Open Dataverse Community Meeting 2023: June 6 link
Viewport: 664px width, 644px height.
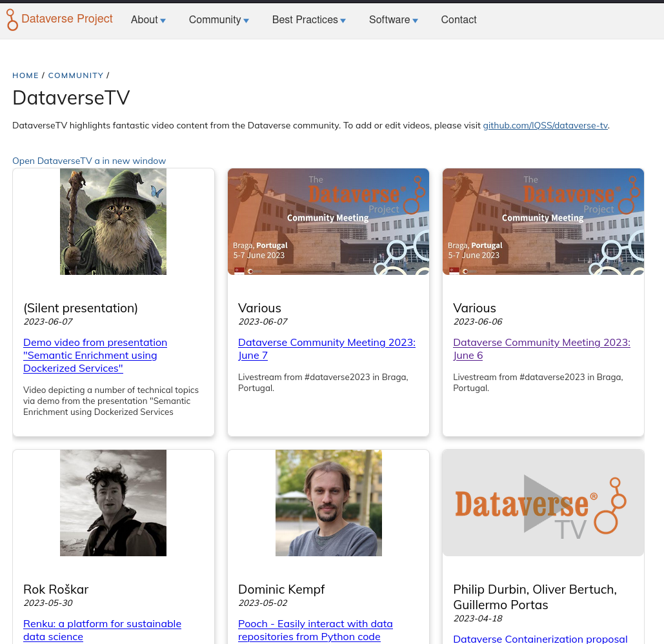click(541, 348)
